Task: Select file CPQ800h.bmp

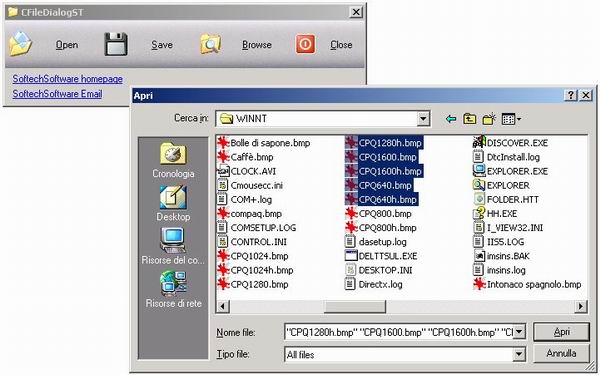Action: pos(381,228)
